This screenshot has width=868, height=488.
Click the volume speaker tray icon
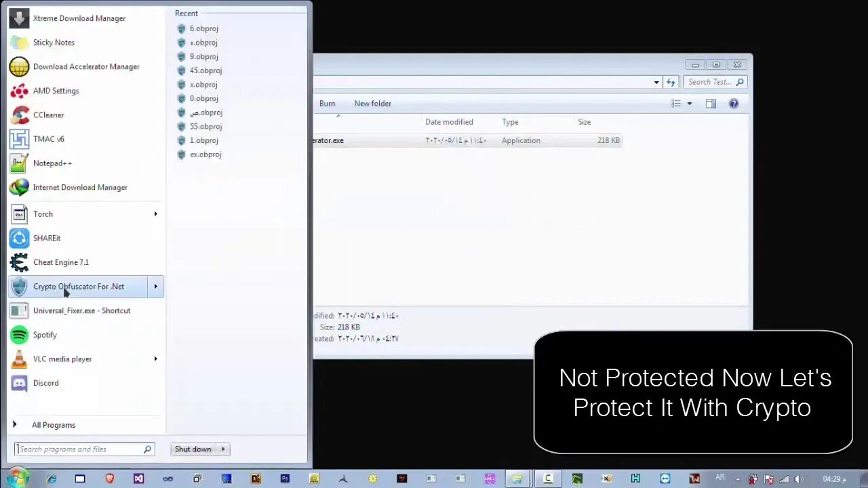[799, 479]
